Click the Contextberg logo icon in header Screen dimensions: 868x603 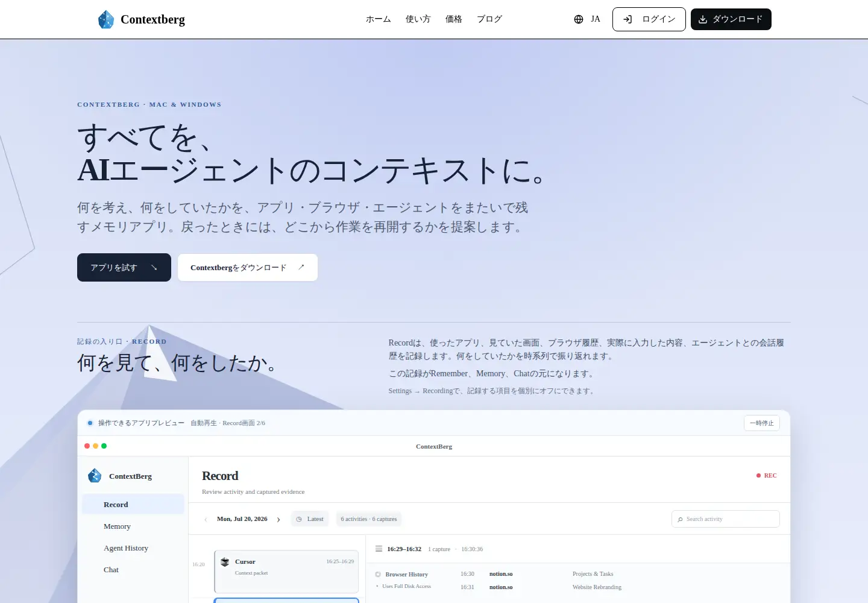[106, 19]
